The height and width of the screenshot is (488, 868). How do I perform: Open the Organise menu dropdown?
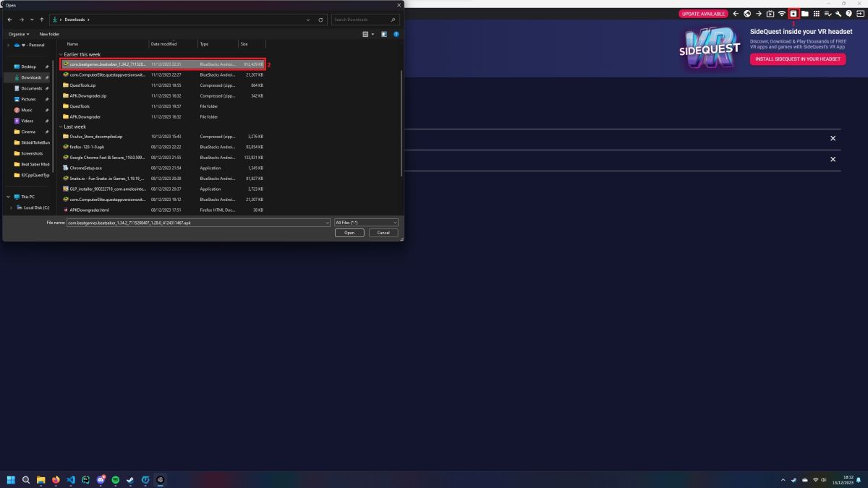(x=19, y=34)
